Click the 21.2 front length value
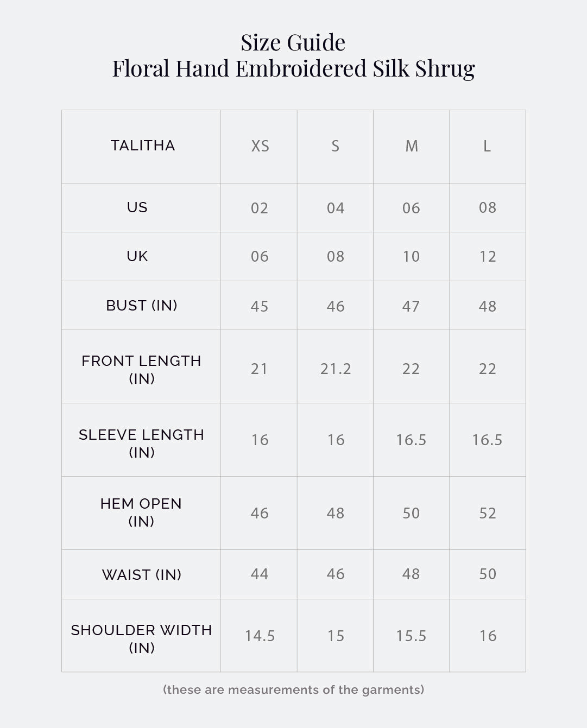 coord(335,369)
